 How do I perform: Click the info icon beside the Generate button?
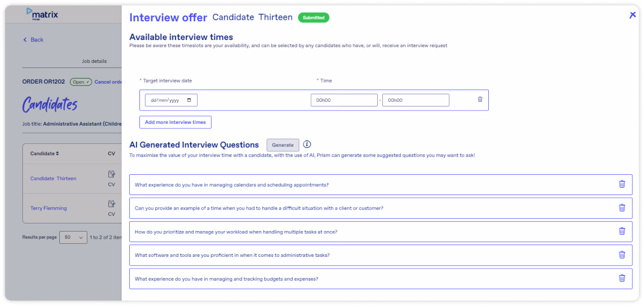coord(306,144)
